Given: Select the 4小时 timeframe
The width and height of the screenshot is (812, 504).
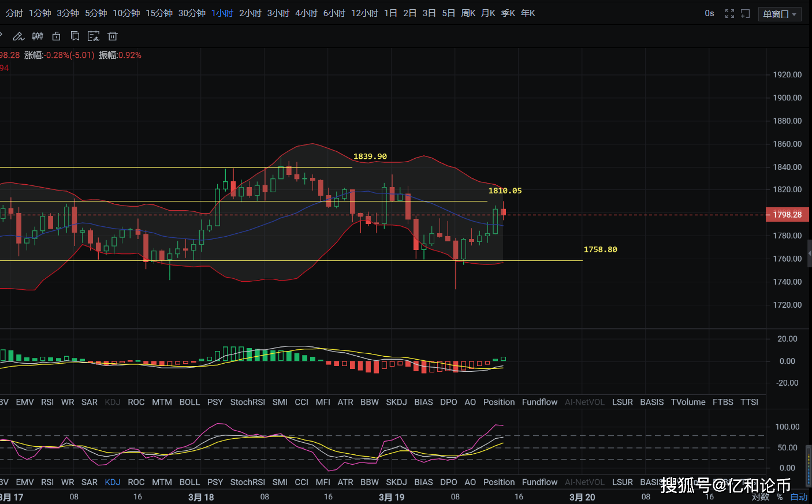Looking at the screenshot, I should click(306, 13).
